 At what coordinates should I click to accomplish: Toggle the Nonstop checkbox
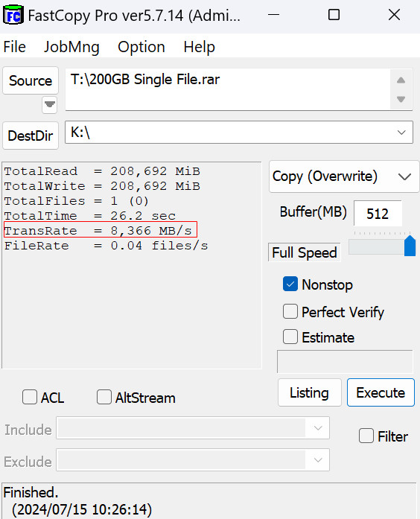(x=290, y=284)
